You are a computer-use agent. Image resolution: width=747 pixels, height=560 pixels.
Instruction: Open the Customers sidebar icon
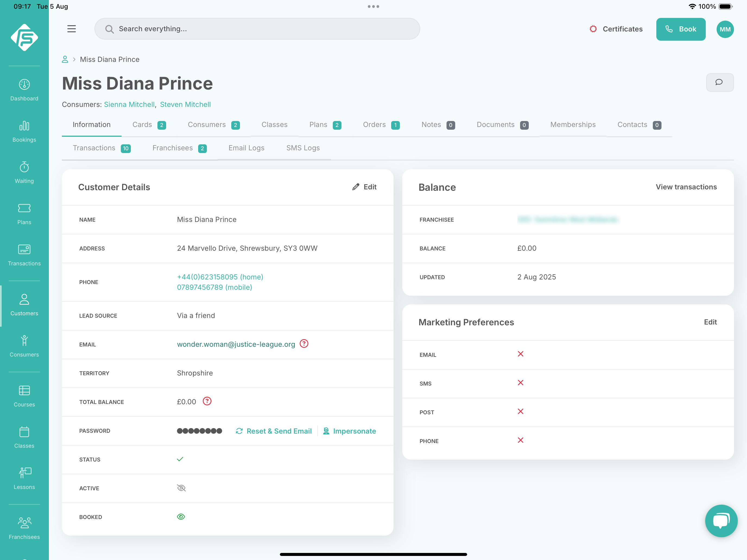pos(24,299)
